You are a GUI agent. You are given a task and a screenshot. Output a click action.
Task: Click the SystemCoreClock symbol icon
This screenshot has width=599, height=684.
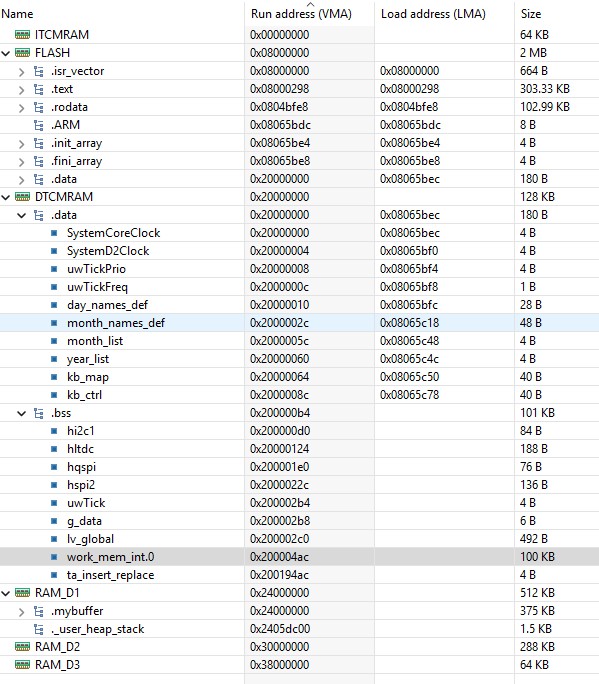point(54,233)
